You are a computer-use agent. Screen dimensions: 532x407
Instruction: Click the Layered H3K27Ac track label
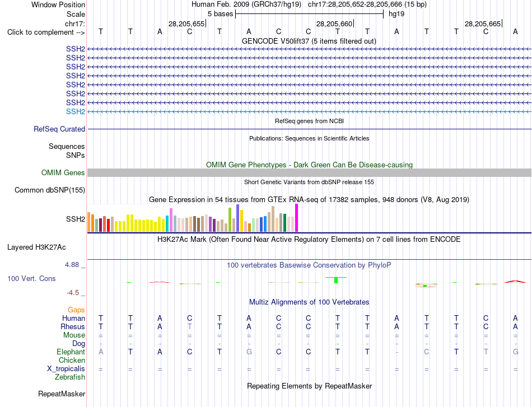(36, 247)
